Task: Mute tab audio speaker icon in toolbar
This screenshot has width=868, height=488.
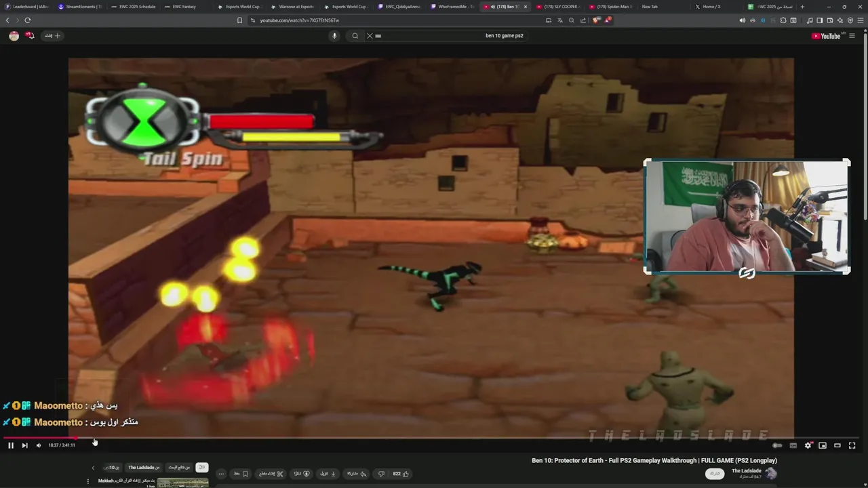Action: pyautogui.click(x=742, y=20)
